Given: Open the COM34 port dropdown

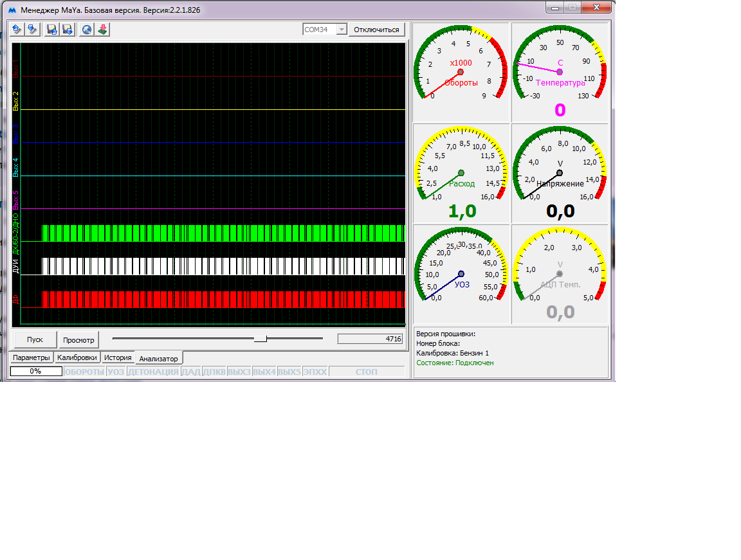Looking at the screenshot, I should 341,30.
